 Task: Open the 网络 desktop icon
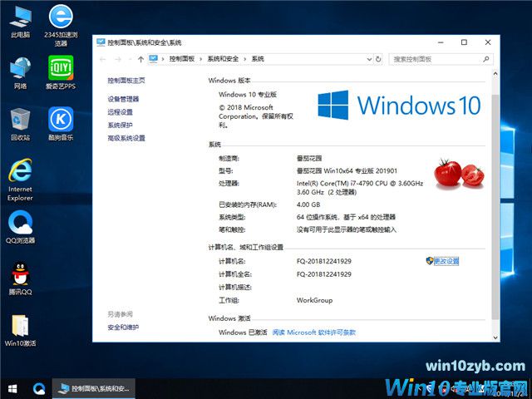coord(20,73)
